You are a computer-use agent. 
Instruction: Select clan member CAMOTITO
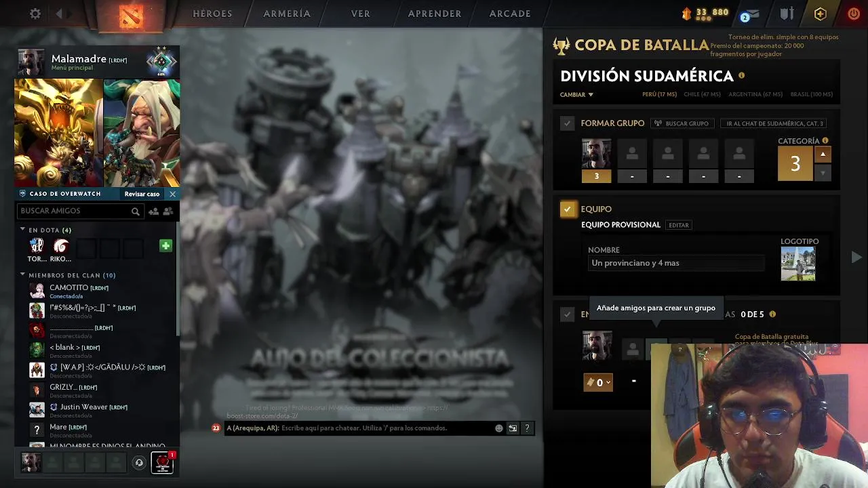pos(96,291)
